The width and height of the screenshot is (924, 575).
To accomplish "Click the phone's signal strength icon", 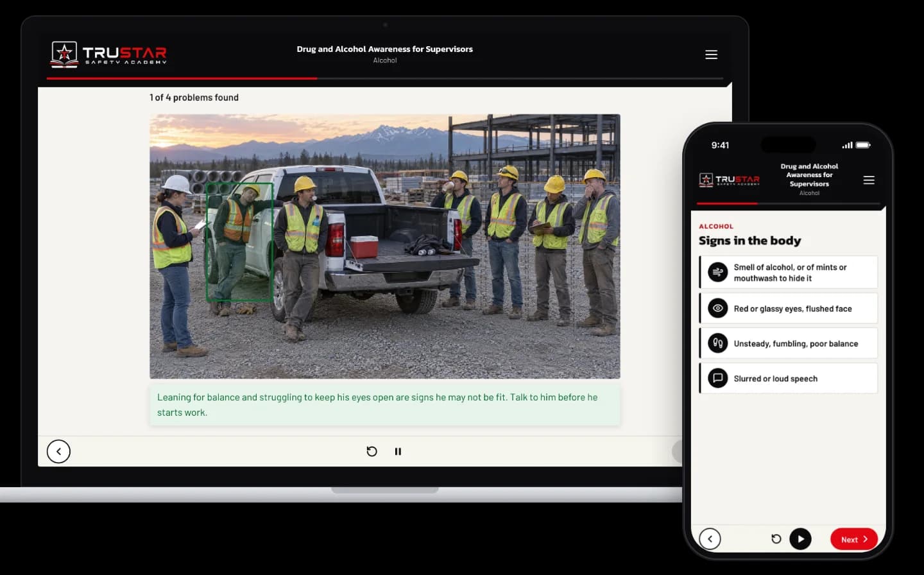I will click(847, 145).
